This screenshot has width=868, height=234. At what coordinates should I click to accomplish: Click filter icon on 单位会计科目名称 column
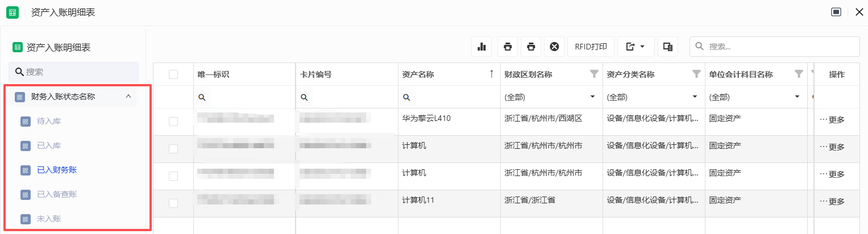click(x=799, y=74)
